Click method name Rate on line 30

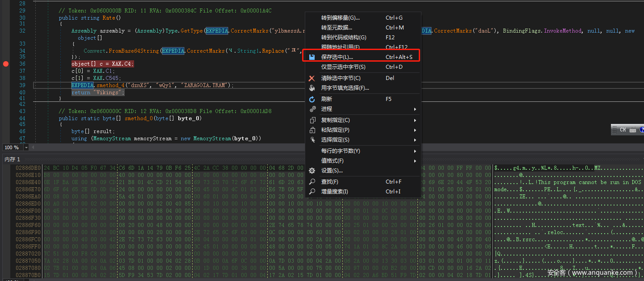point(109,18)
